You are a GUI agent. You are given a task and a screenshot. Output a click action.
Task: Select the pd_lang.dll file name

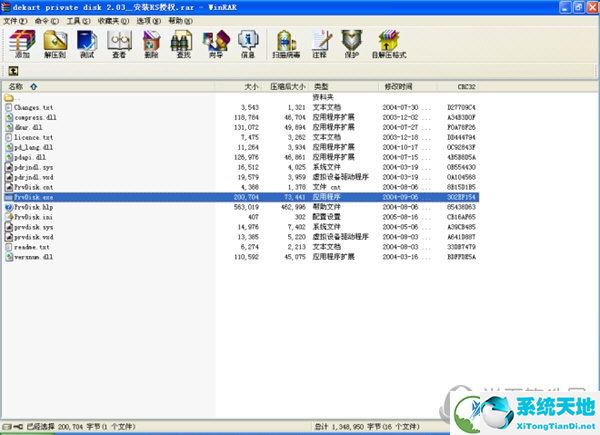pyautogui.click(x=34, y=147)
